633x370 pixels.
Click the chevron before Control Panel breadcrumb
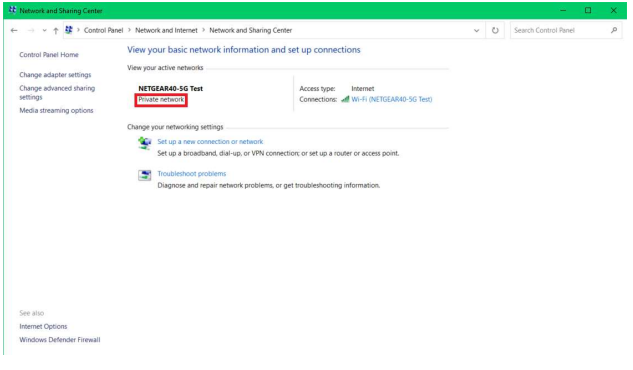click(78, 30)
